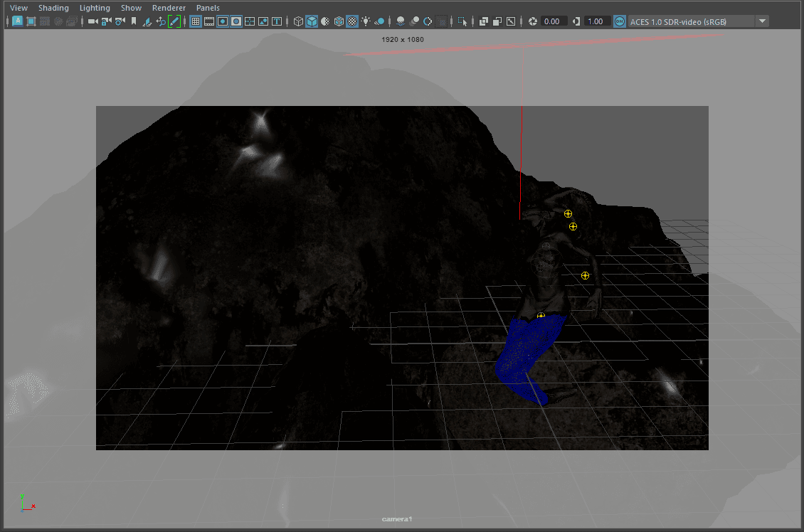Toggle the X-Ray display icon

(x=484, y=21)
